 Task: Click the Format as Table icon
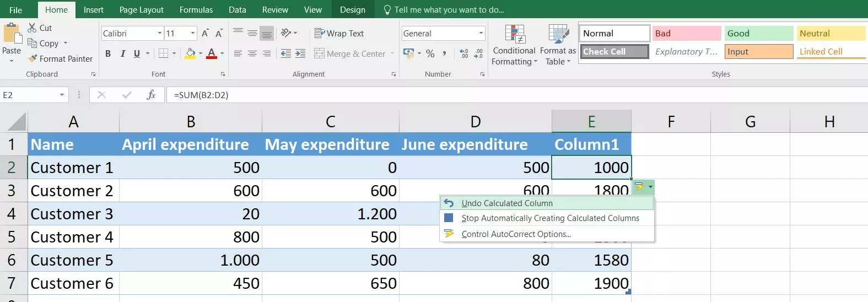coord(558,34)
